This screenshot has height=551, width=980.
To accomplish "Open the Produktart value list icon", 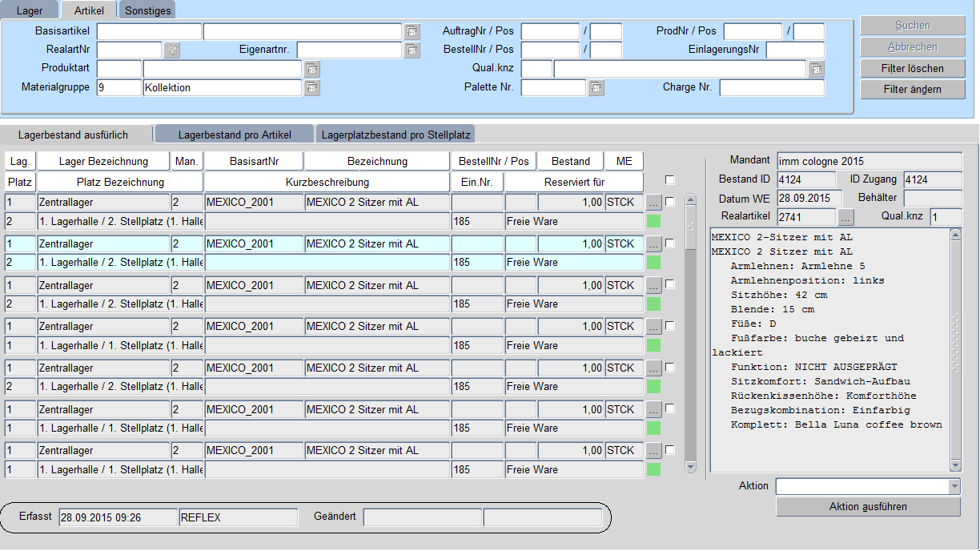I will [311, 69].
